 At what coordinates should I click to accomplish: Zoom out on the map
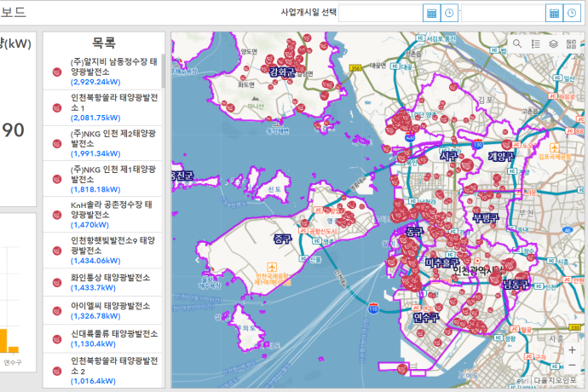point(572,367)
